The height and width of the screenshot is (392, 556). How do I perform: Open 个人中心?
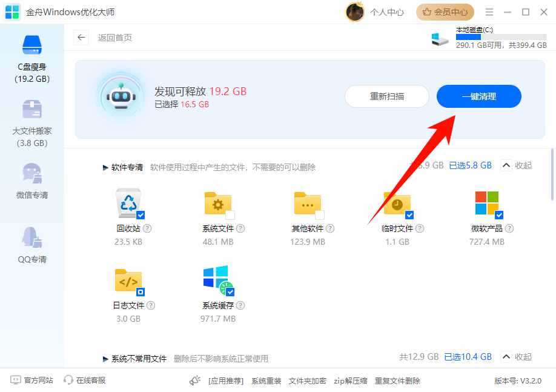pyautogui.click(x=387, y=12)
